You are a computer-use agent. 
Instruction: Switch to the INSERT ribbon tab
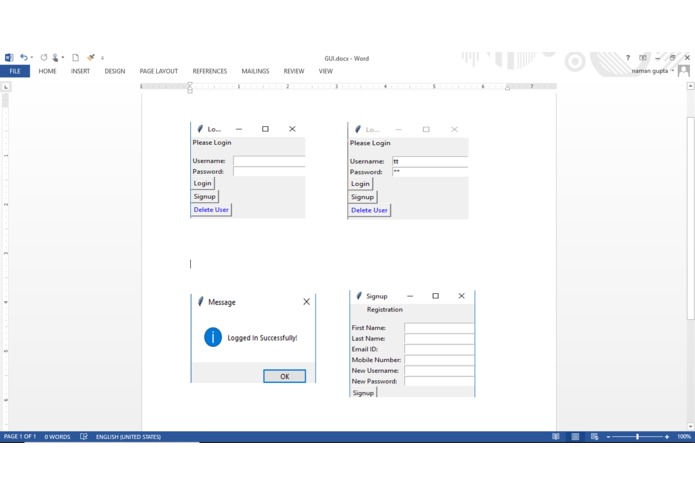[80, 71]
